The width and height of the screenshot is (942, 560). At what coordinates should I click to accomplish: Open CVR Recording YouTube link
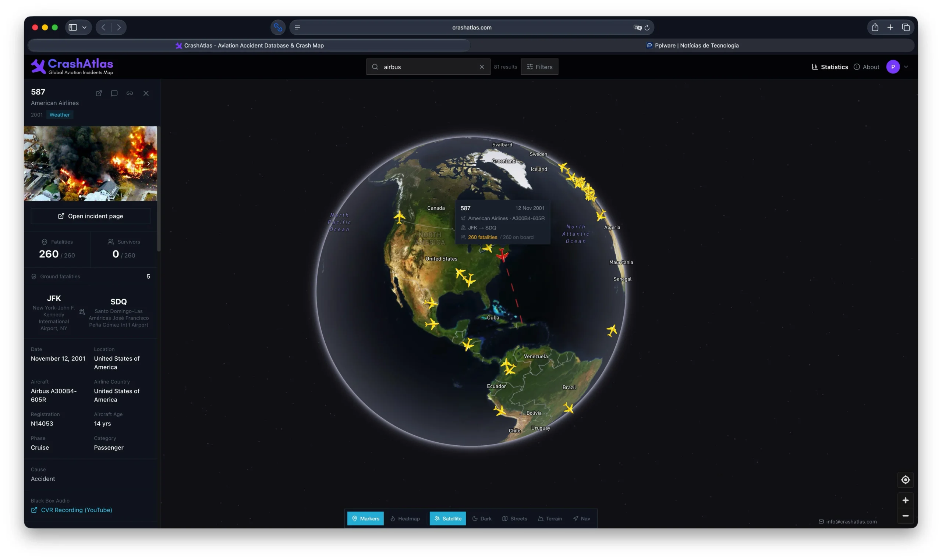(x=72, y=510)
